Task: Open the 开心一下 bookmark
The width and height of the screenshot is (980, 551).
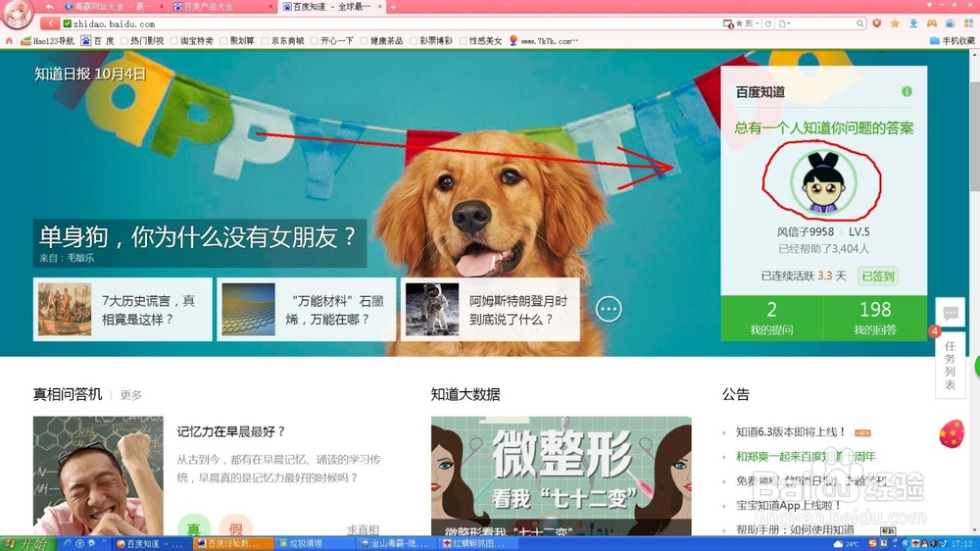Action: click(x=332, y=40)
